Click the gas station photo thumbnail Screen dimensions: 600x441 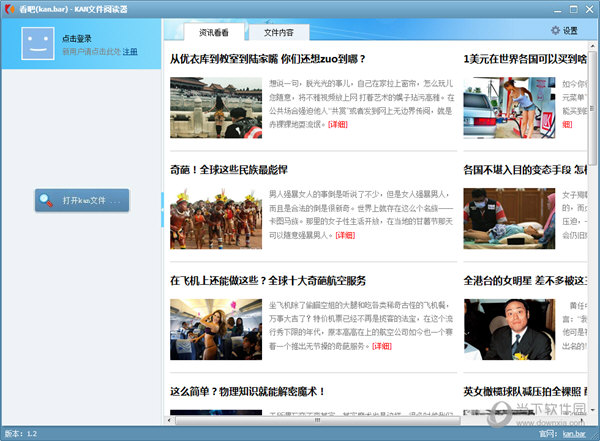[x=509, y=108]
